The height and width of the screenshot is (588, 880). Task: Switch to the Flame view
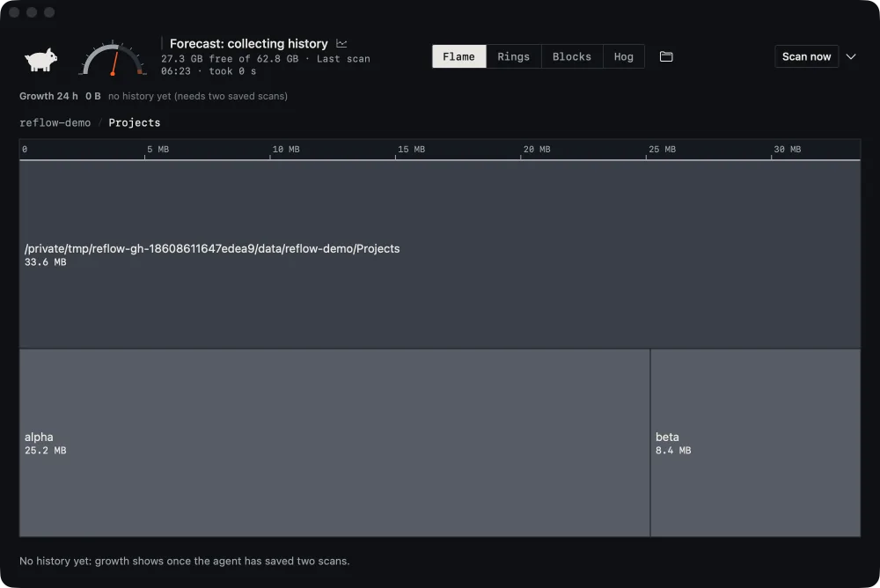(x=459, y=56)
